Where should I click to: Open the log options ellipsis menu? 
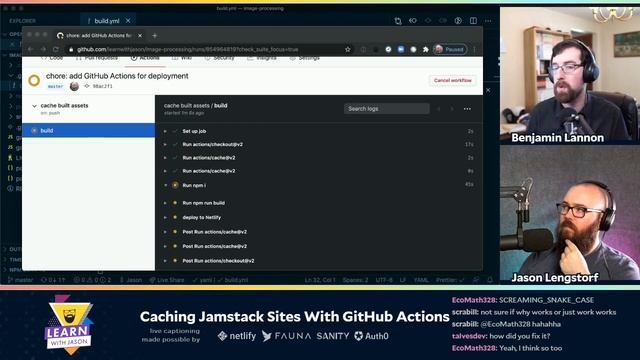click(467, 109)
